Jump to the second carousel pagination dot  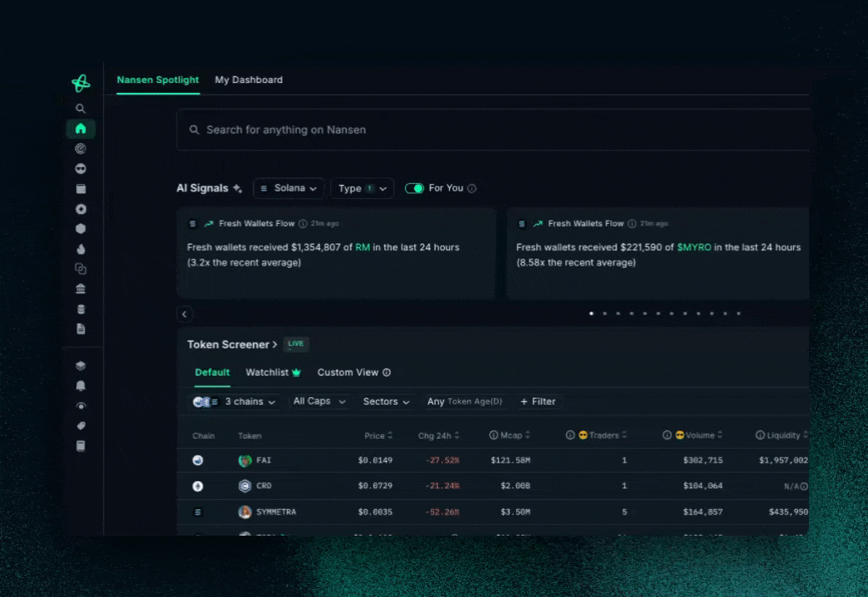604,313
